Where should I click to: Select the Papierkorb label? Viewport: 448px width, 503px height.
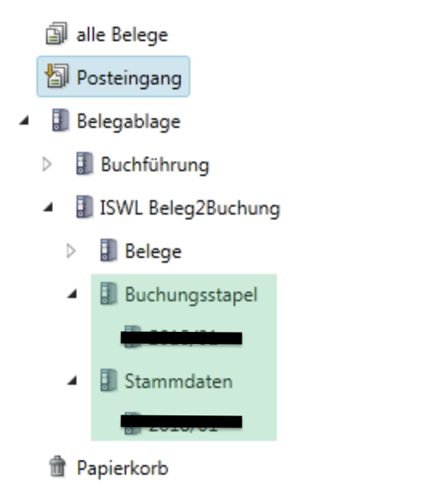[x=122, y=468]
